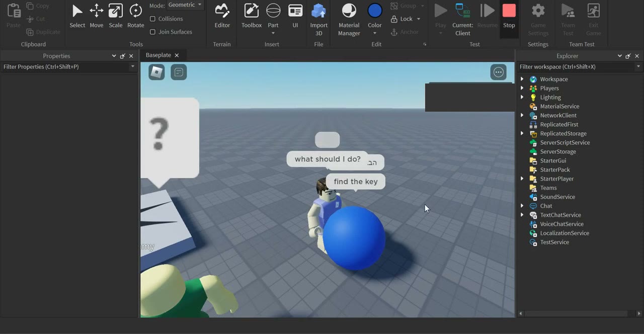Screen dimensions: 644x334
Task: Enable the Join Surfaces checkbox
Action: [153, 32]
